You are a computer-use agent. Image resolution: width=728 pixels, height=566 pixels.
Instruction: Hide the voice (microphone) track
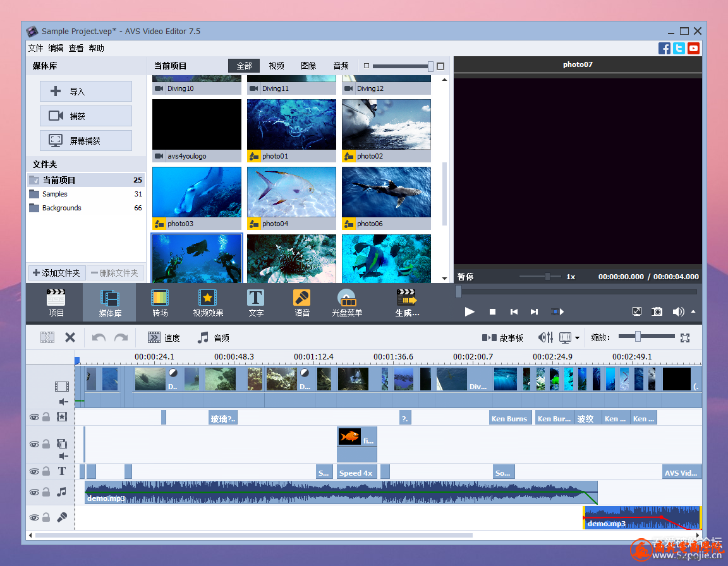34,517
